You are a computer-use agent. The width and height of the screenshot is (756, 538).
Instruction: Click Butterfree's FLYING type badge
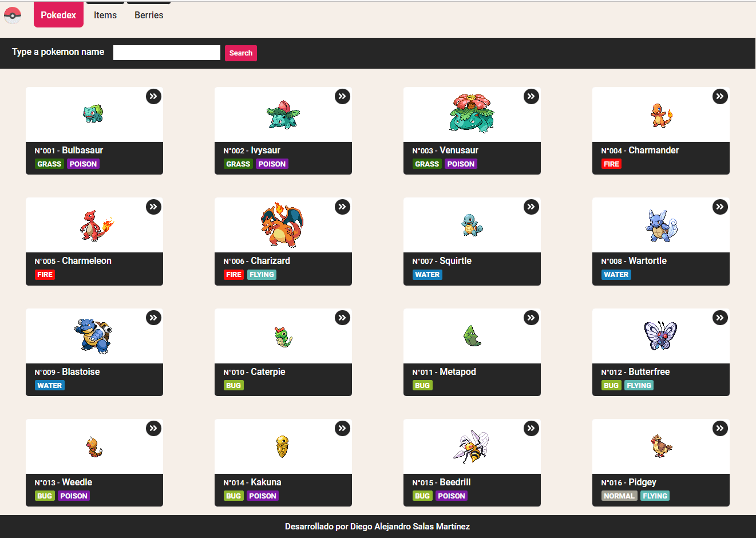click(639, 386)
